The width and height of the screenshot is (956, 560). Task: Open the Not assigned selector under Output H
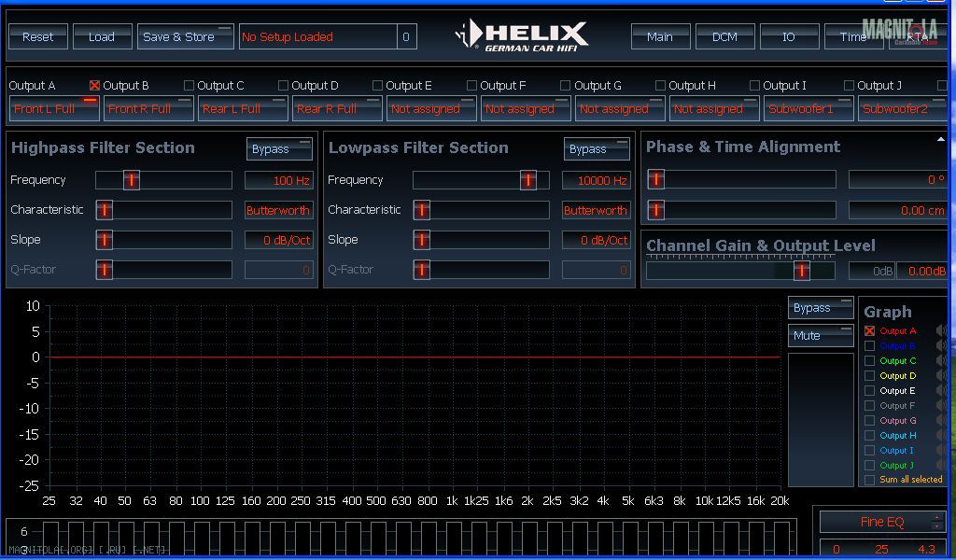tap(714, 108)
